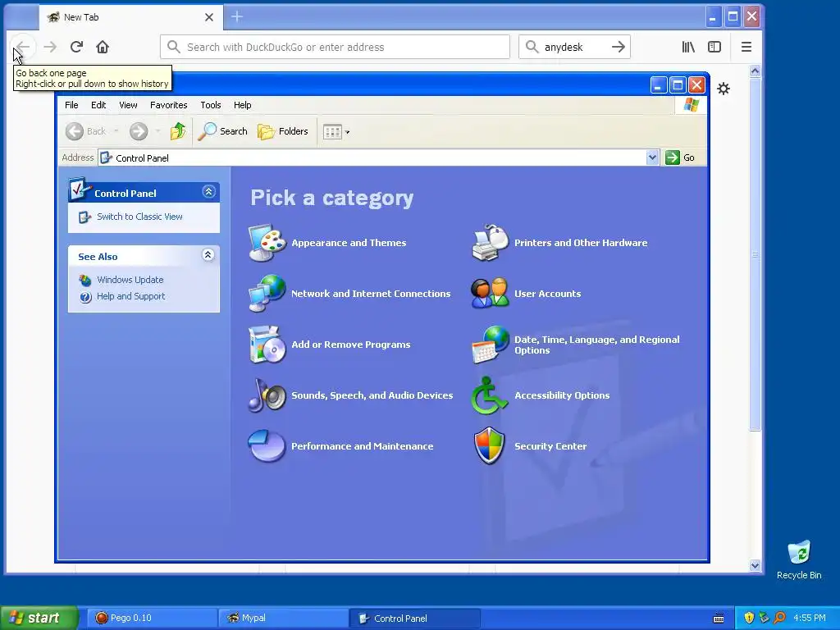840x630 pixels.
Task: Click Help and Support link
Action: tap(130, 296)
